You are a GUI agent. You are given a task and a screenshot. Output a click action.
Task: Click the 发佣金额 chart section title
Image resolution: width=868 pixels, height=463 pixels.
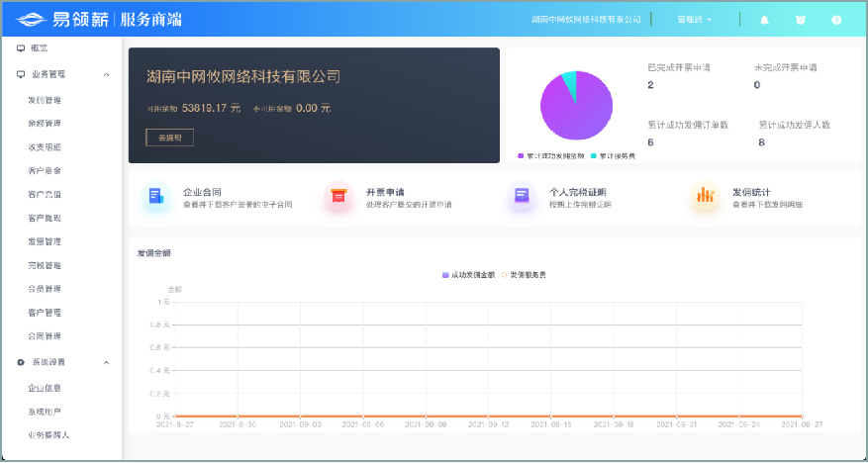pos(153,253)
